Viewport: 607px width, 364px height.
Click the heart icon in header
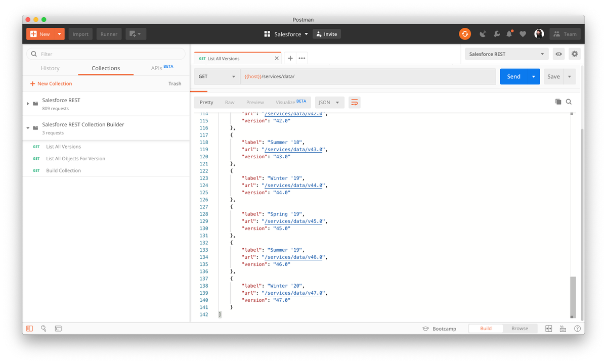pos(523,34)
